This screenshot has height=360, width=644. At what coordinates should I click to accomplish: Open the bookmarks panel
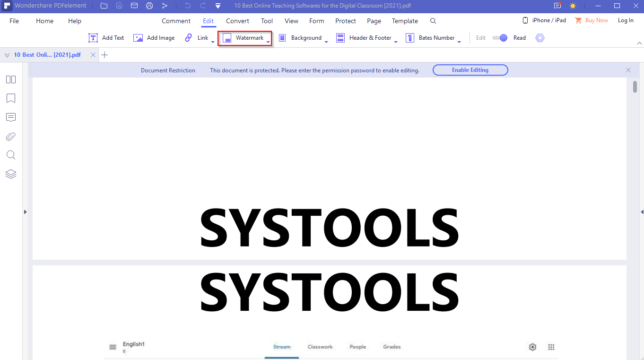coord(11,98)
